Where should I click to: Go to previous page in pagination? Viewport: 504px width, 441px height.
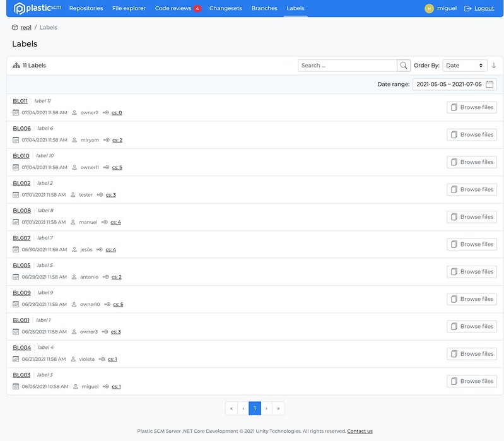[x=243, y=409]
